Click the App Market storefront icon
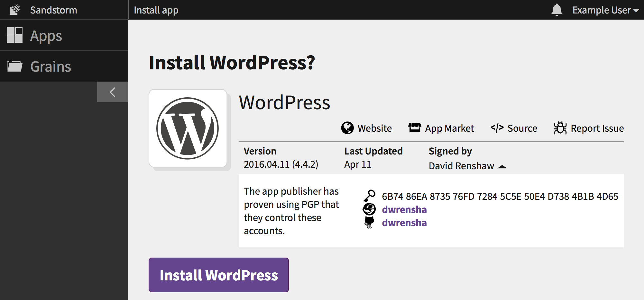 415,128
